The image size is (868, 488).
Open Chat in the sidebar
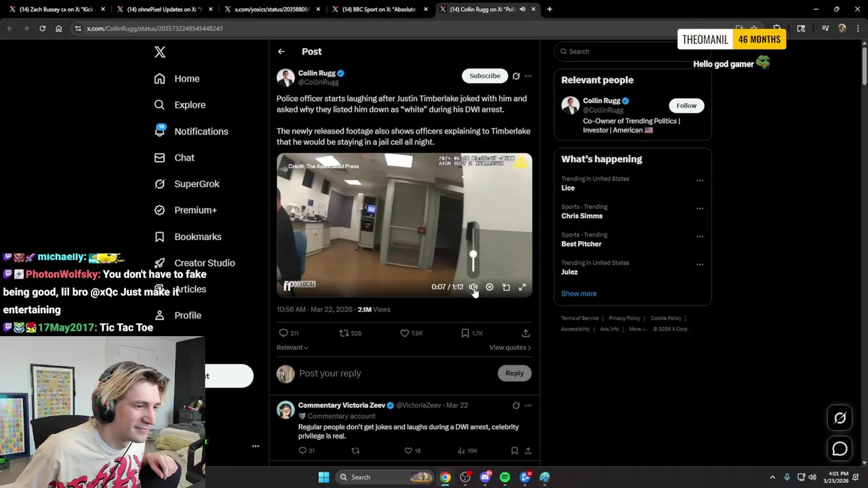pos(174,157)
